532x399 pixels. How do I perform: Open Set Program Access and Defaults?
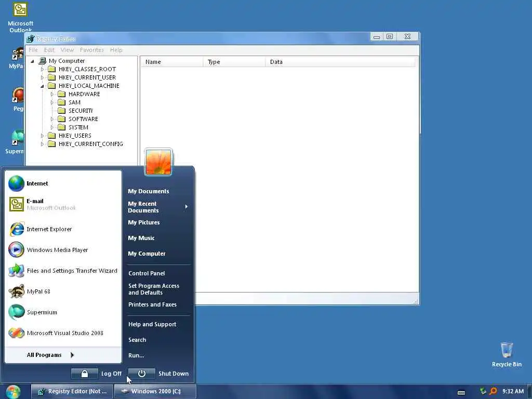[154, 289]
